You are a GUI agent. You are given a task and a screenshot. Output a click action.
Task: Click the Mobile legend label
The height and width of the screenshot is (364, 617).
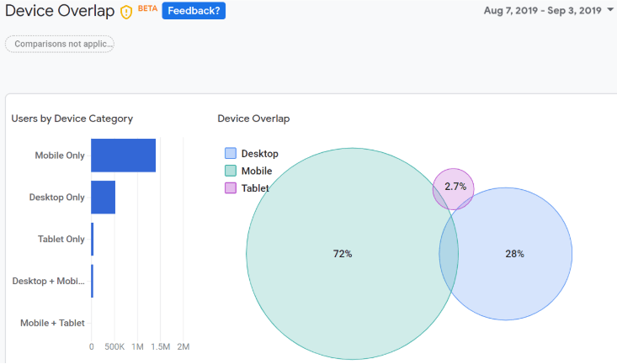(x=257, y=171)
